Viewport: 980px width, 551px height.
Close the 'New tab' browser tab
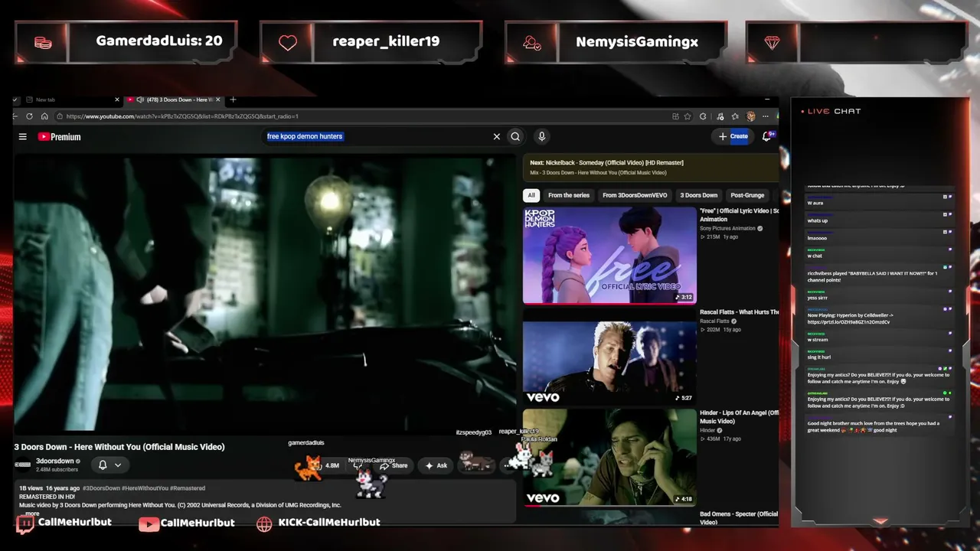coord(117,99)
